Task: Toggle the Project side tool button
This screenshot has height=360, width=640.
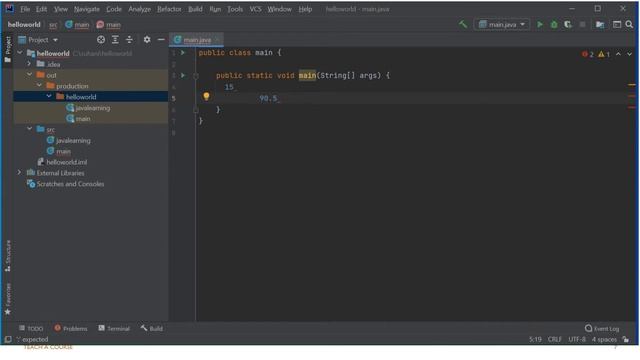Action: 8,49
